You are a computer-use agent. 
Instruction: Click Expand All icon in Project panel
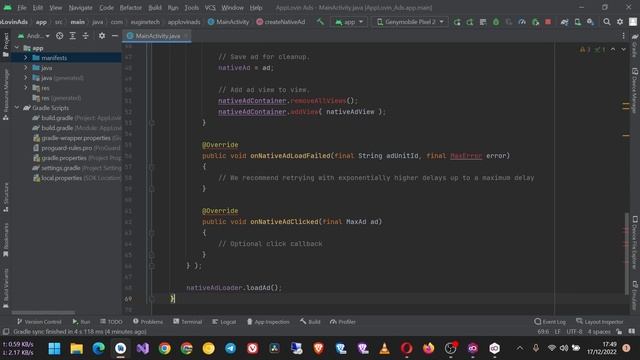pyautogui.click(x=73, y=36)
